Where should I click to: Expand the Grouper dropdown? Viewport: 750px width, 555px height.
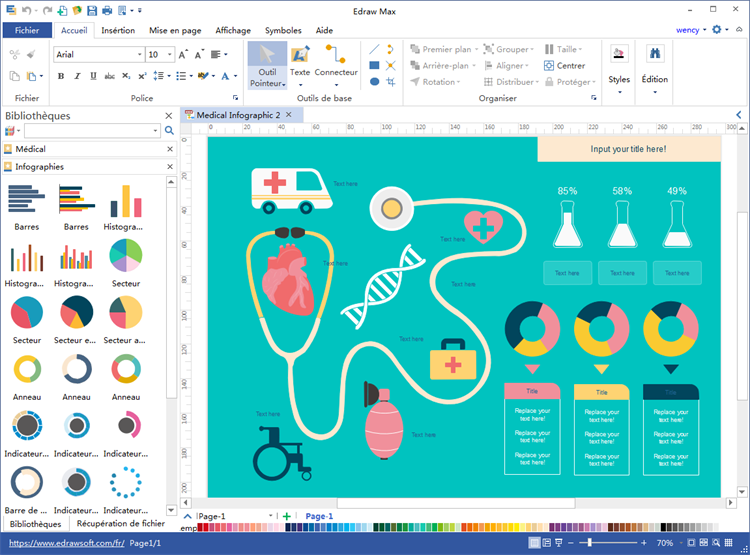point(531,49)
